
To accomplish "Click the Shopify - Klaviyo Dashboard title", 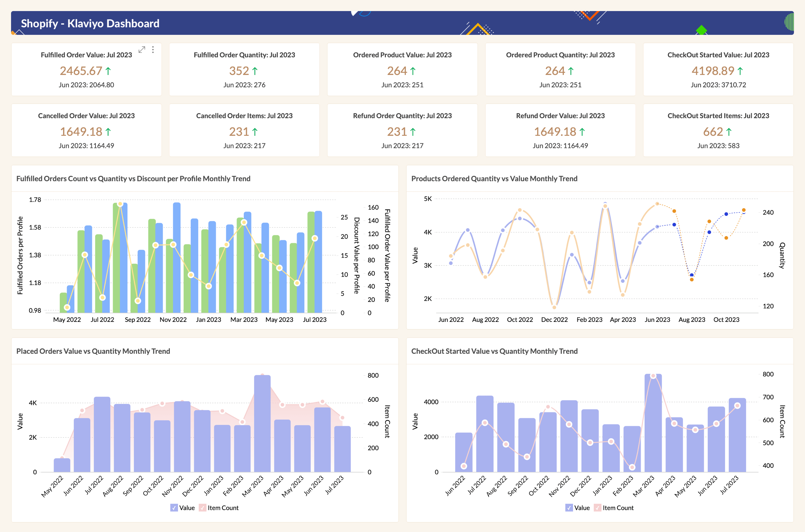I will coord(90,24).
